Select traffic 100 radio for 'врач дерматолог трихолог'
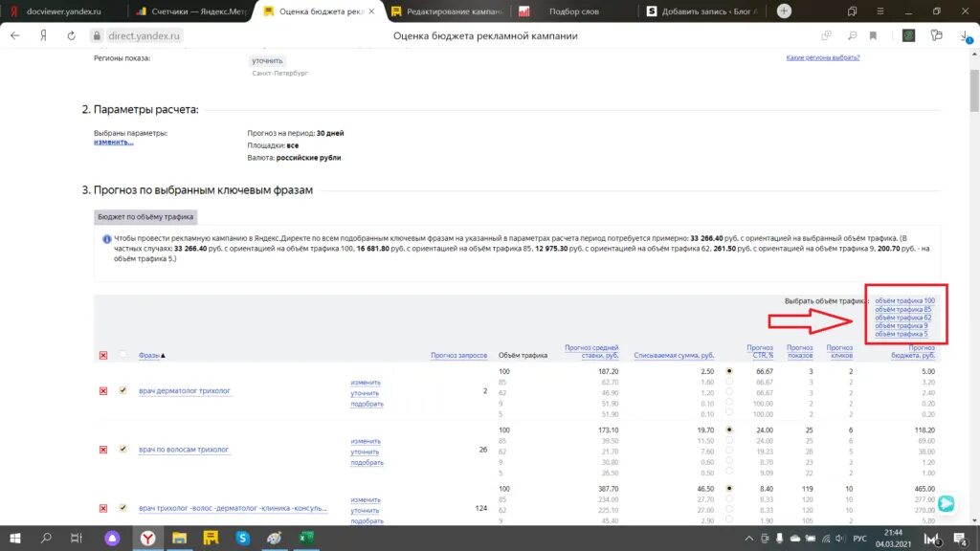Viewport: 980px width, 551px height. click(x=729, y=371)
